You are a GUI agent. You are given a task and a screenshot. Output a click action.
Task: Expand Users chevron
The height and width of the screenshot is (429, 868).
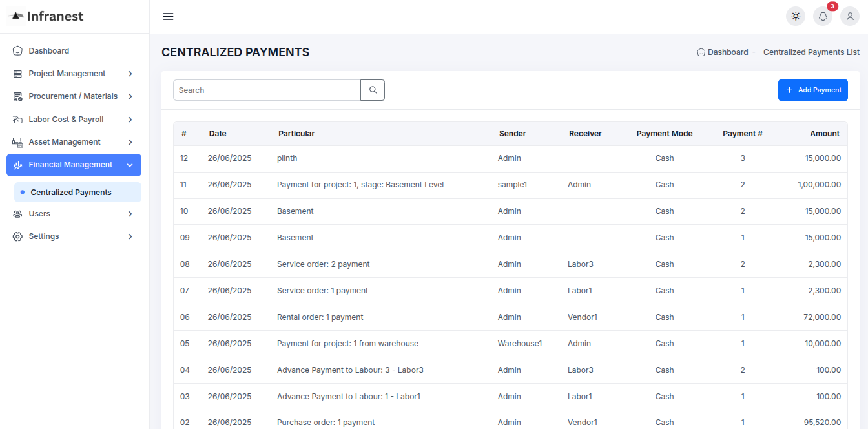(x=130, y=214)
